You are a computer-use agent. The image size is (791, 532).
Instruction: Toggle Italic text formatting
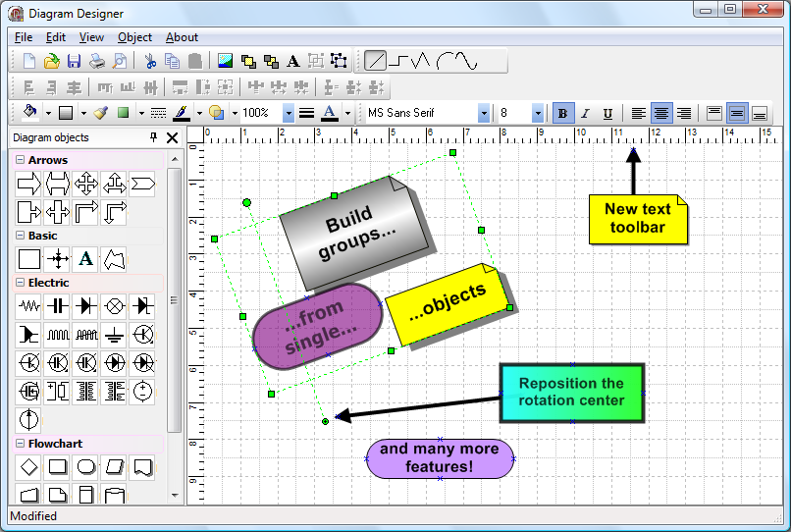pos(585,113)
